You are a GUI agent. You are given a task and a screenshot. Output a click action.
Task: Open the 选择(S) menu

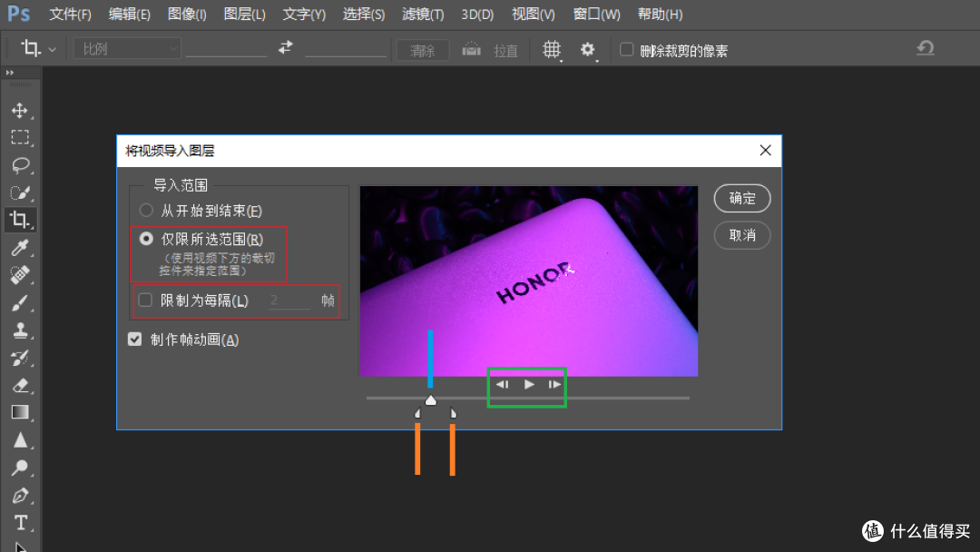pyautogui.click(x=364, y=14)
